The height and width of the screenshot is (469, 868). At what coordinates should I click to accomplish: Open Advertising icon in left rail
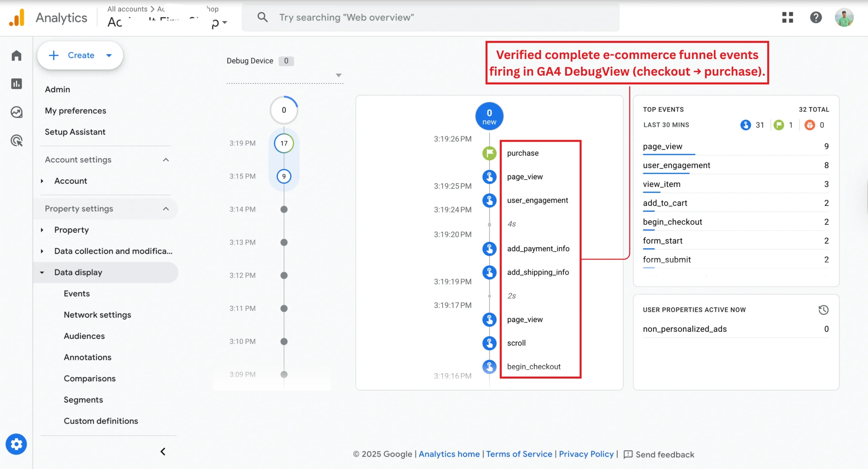tap(16, 140)
